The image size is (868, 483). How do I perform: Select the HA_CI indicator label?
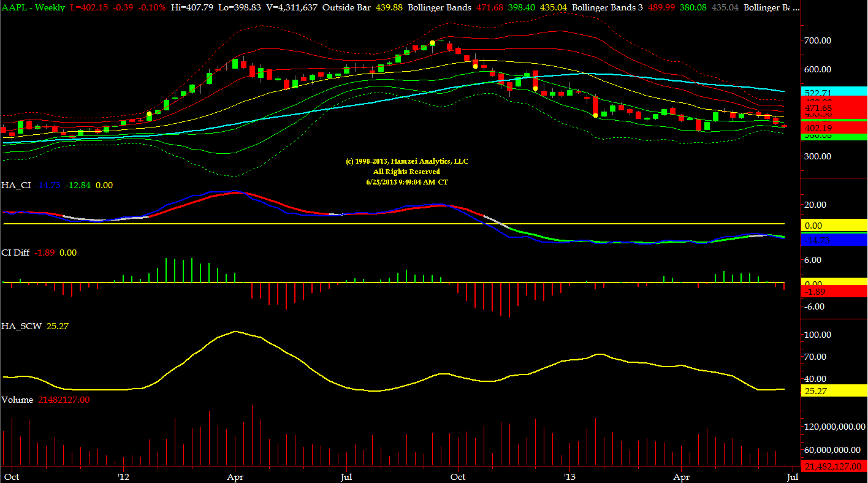click(x=17, y=185)
